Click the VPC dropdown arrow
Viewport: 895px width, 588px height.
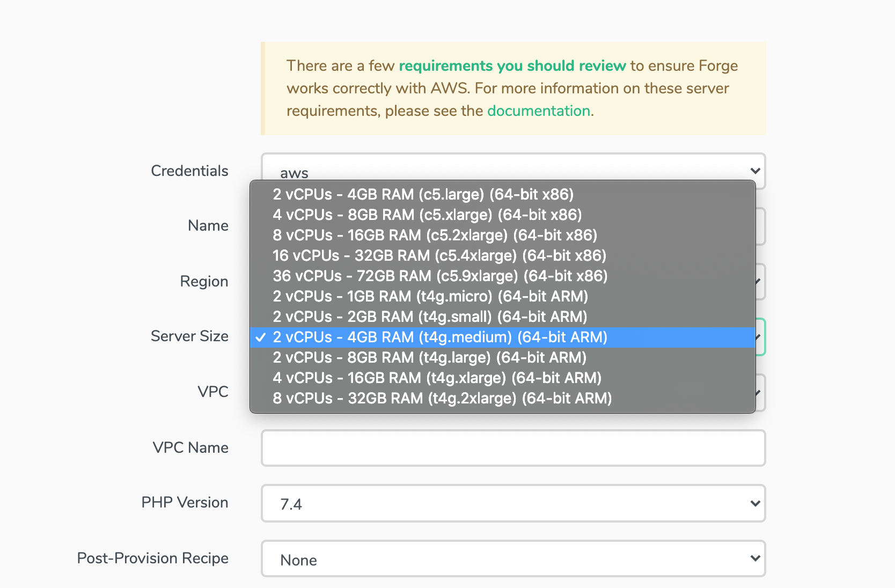(759, 393)
